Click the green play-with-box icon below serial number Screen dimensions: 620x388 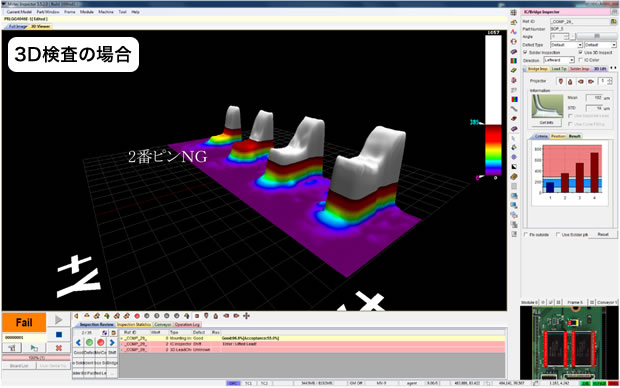[x=35, y=348]
